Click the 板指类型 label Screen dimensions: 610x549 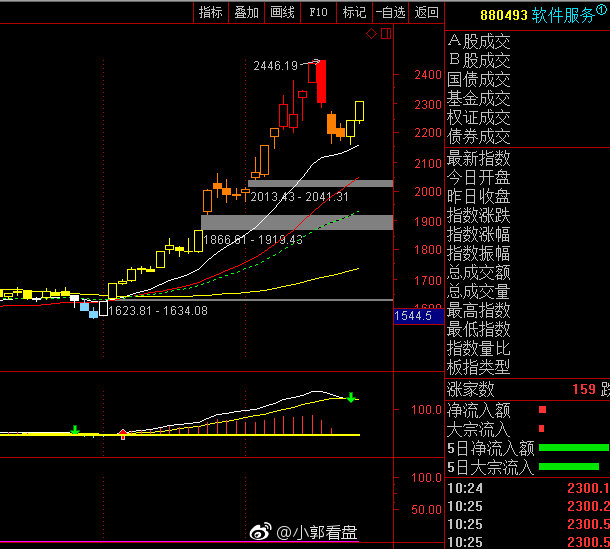point(479,367)
